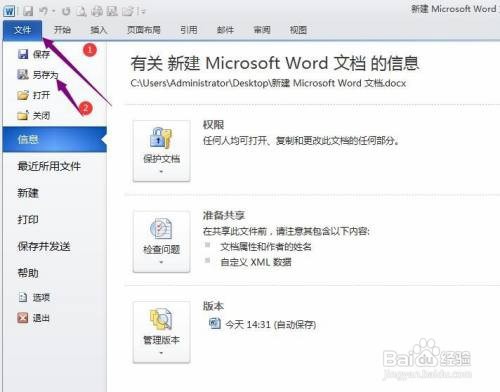
Task: Choose 另存为 in the File menu
Action: click(x=37, y=75)
